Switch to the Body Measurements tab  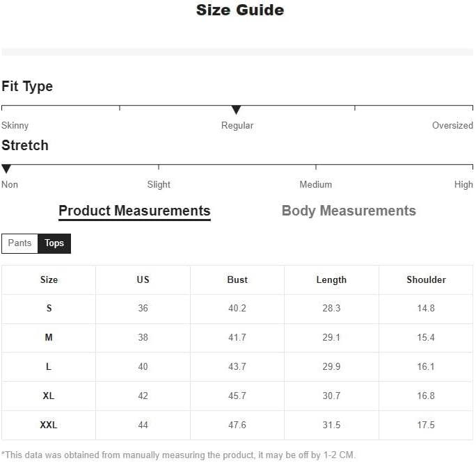[349, 211]
